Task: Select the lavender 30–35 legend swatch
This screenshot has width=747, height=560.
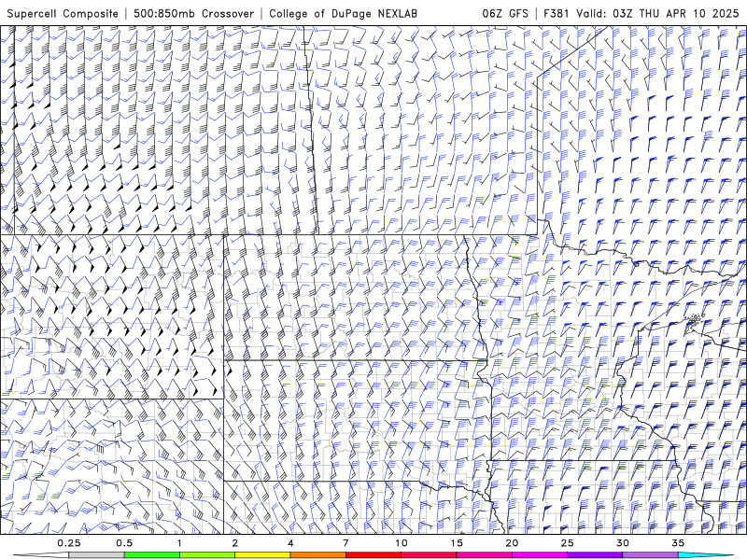Action: point(650,555)
